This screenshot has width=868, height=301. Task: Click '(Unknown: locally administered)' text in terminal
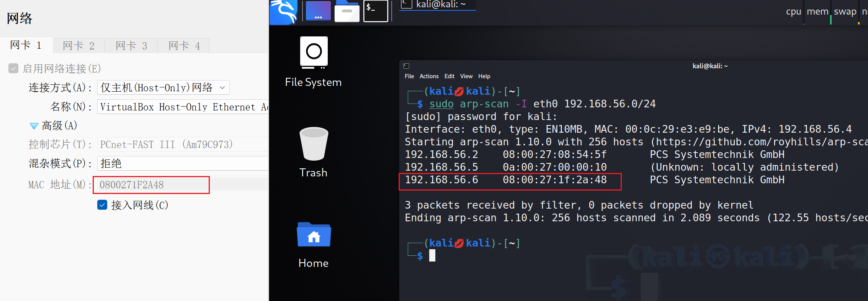tap(744, 167)
